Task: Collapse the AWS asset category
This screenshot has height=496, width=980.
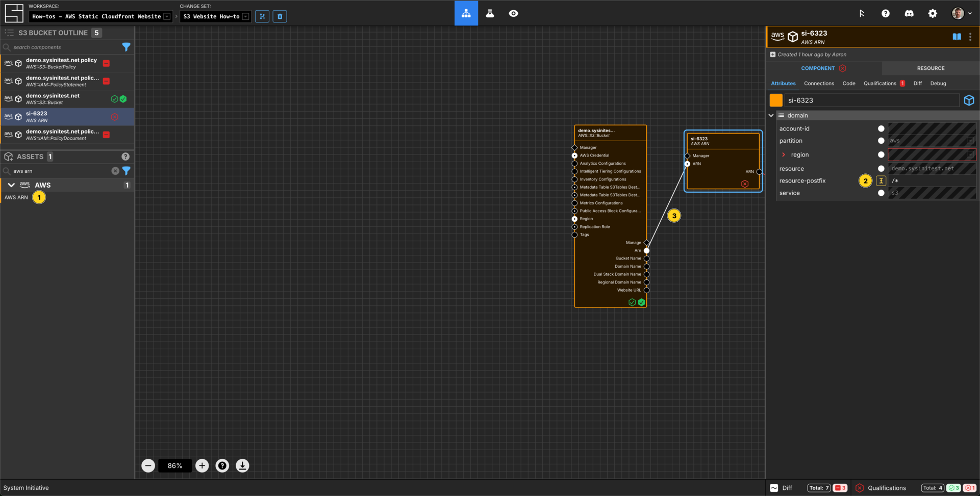Action: click(11, 185)
